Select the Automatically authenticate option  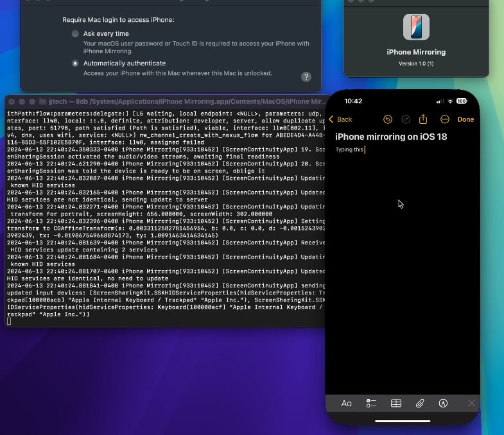[x=76, y=64]
